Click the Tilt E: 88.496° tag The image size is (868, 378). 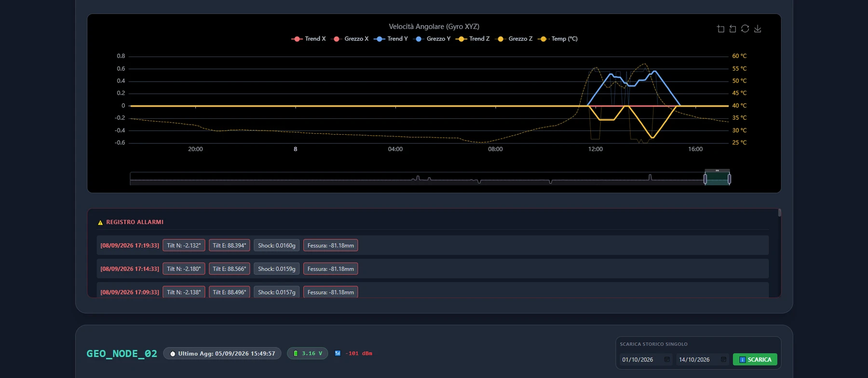click(230, 292)
